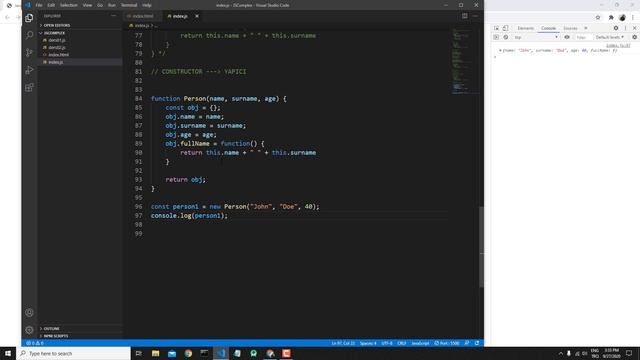Image resolution: width=640 pixels, height=360 pixels.
Task: Open Chrome extensions puzzle icon
Action: coord(611,18)
